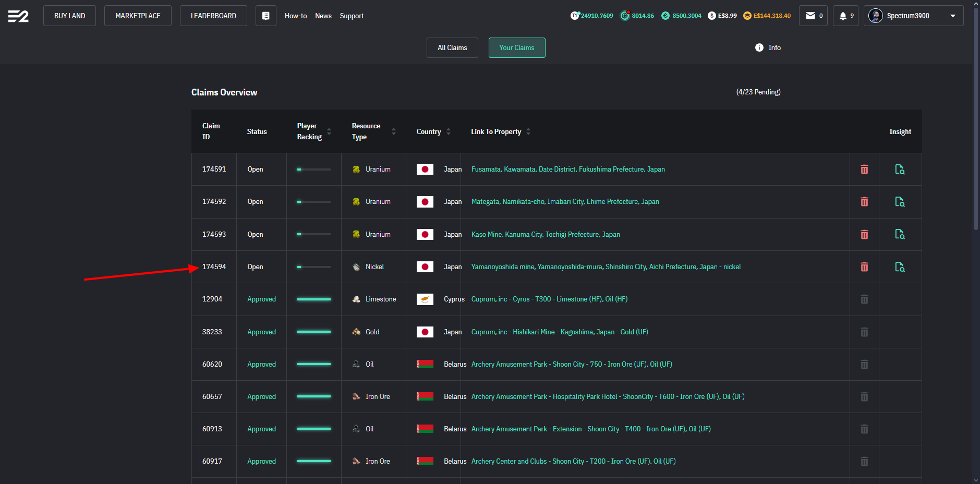This screenshot has height=484, width=980.
Task: Sort by Country column
Action: [449, 131]
